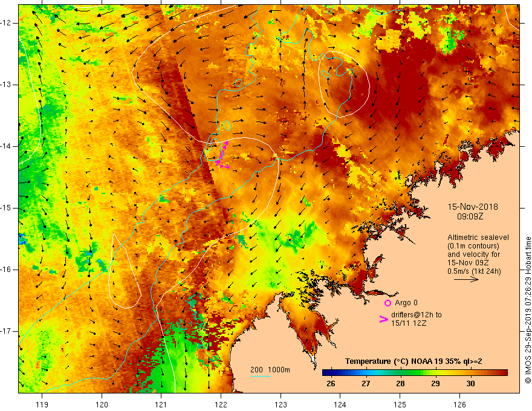Click the magenta drifter track on the map
The height and width of the screenshot is (411, 532).
222,155
